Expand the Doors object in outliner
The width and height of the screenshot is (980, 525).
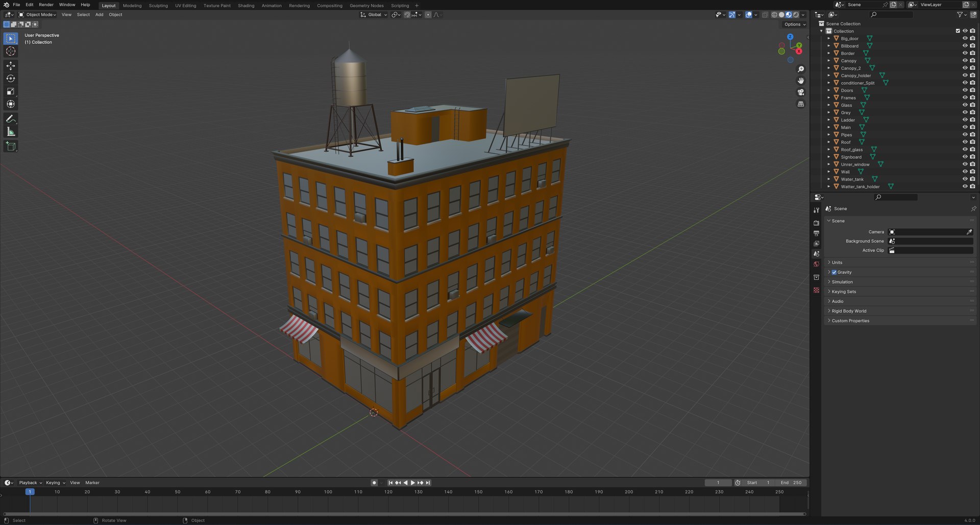(x=828, y=90)
